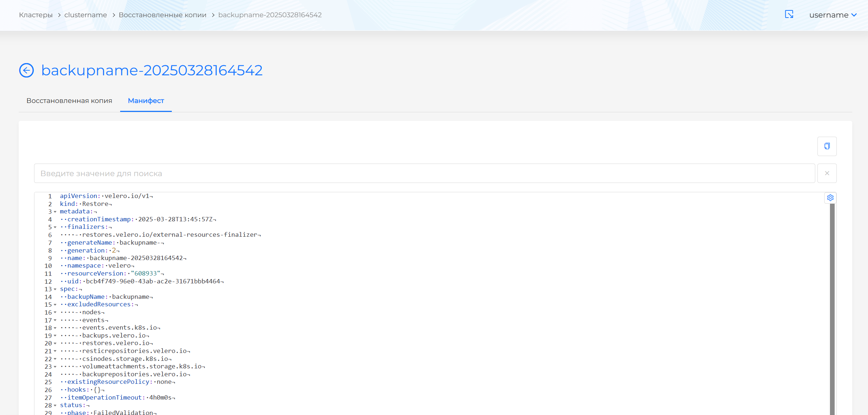
Task: Open clustername breadcrumb link
Action: coord(85,15)
